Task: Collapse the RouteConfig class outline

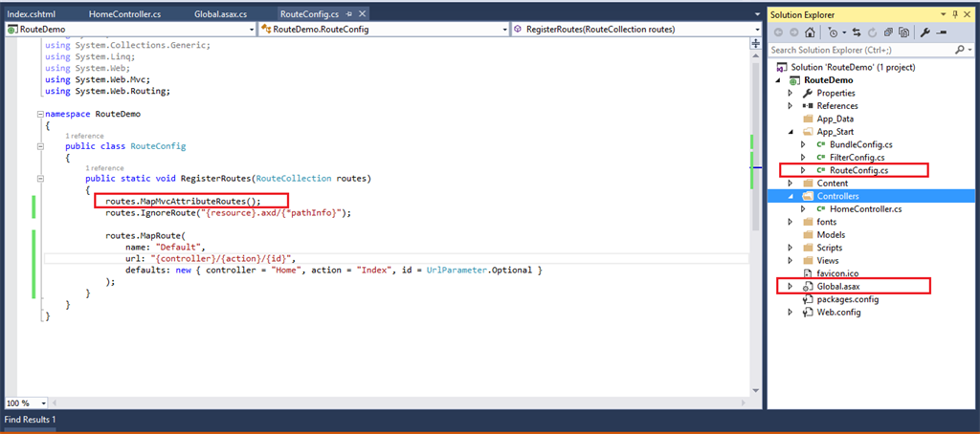Action: [40, 146]
